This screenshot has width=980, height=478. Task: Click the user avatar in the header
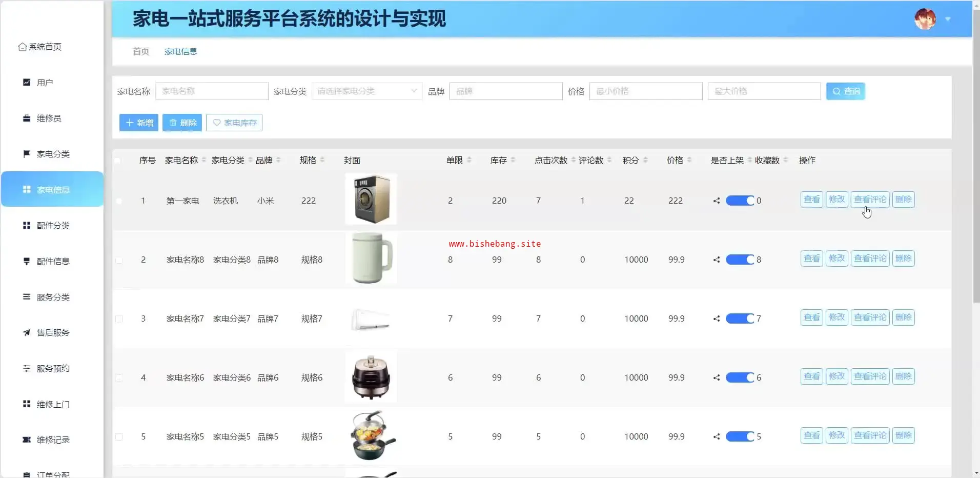pyautogui.click(x=925, y=19)
